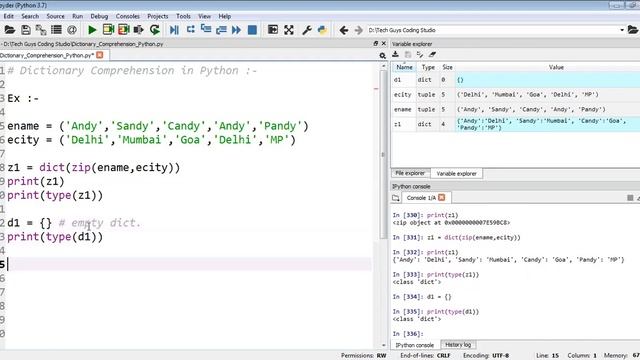Select the d1 variable row

(x=516, y=80)
